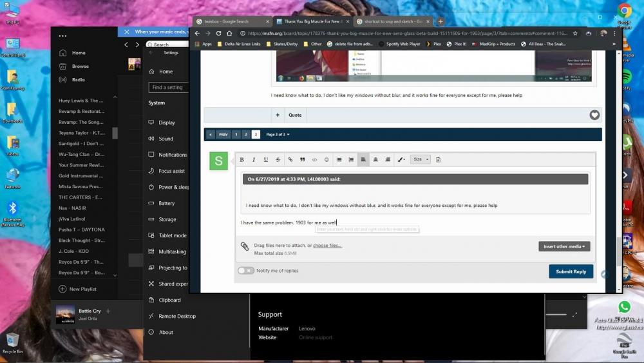
Task: Open Sound in the Settings window
Action: tap(166, 139)
